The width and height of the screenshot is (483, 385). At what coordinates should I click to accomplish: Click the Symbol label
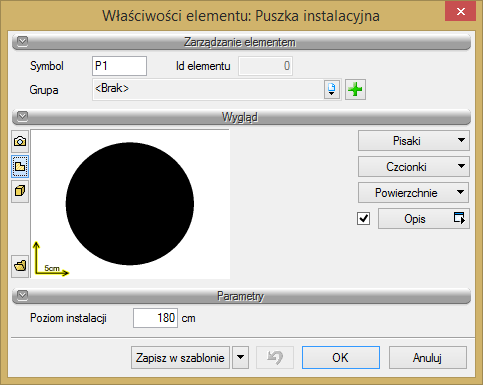[x=47, y=66]
